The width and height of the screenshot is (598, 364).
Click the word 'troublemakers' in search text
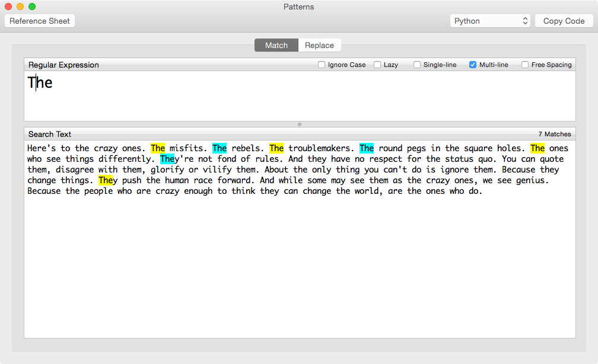(x=319, y=148)
